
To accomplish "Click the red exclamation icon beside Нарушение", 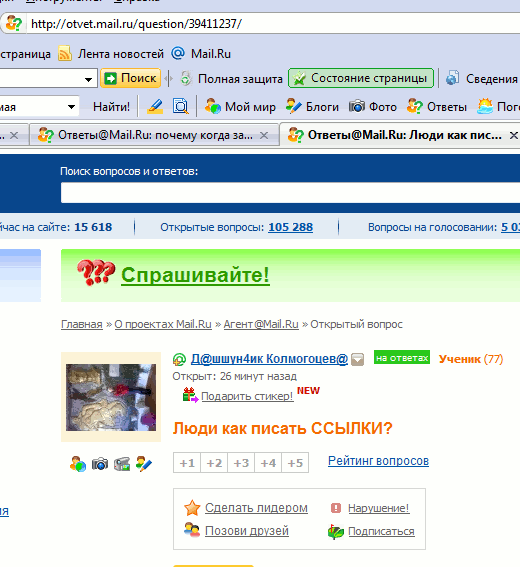I will [336, 508].
